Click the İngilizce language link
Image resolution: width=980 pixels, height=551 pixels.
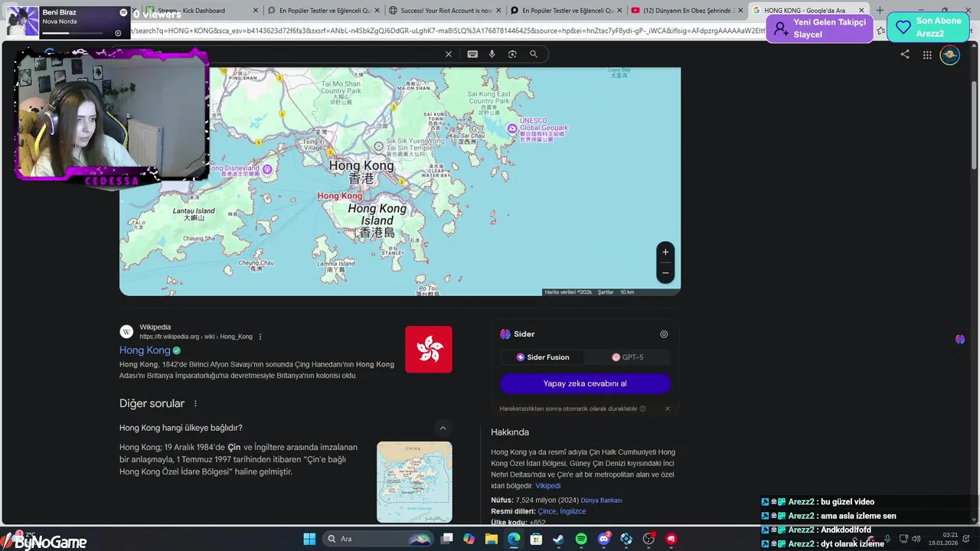(x=573, y=511)
